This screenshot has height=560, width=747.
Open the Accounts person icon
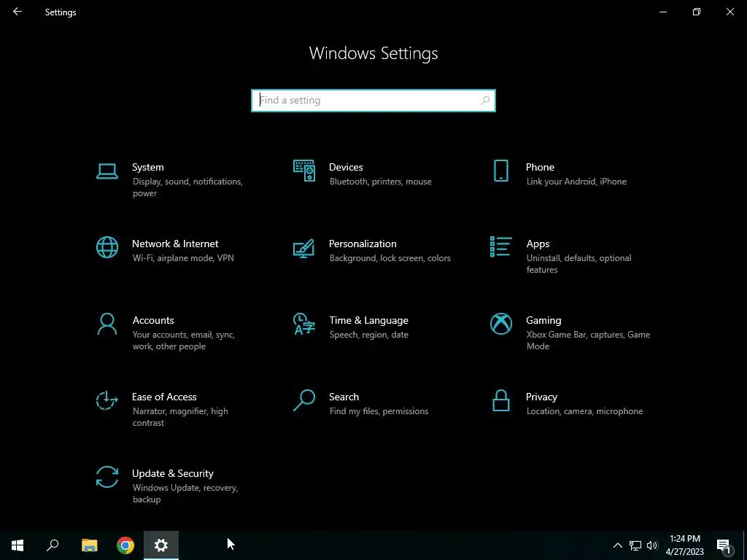107,324
